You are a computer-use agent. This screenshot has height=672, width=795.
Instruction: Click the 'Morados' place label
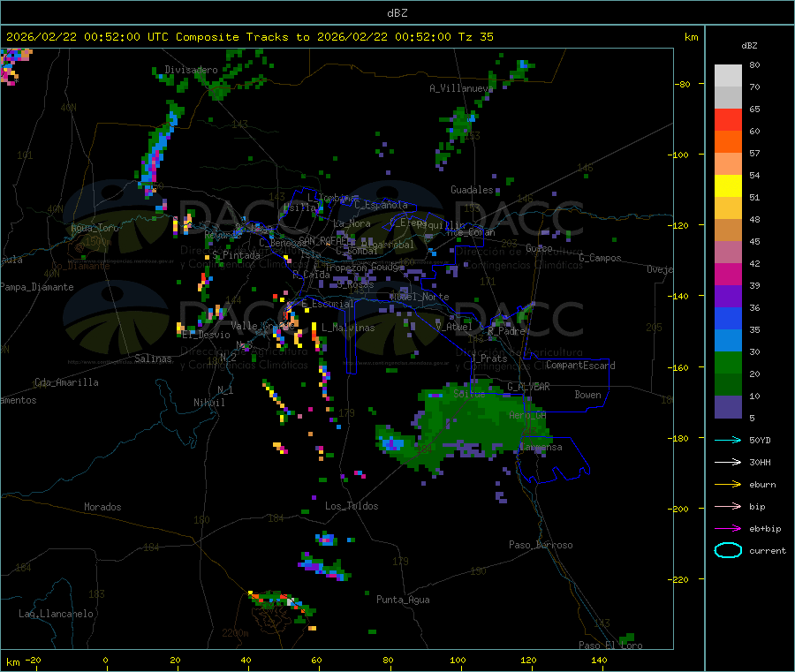click(102, 507)
